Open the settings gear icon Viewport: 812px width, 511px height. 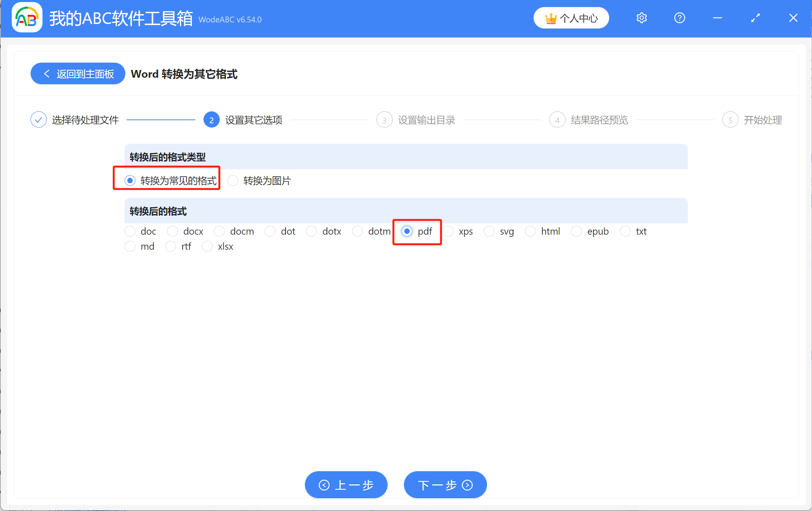pos(641,18)
